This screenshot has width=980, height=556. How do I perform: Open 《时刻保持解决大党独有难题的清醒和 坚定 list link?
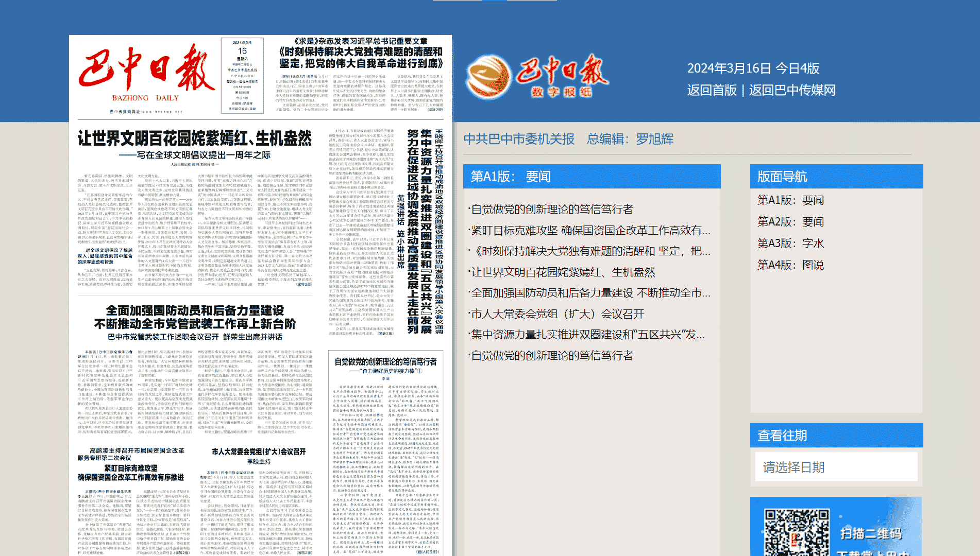click(x=589, y=251)
